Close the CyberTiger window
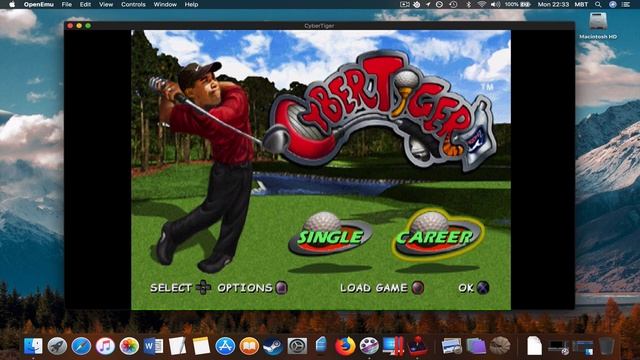 [70, 26]
